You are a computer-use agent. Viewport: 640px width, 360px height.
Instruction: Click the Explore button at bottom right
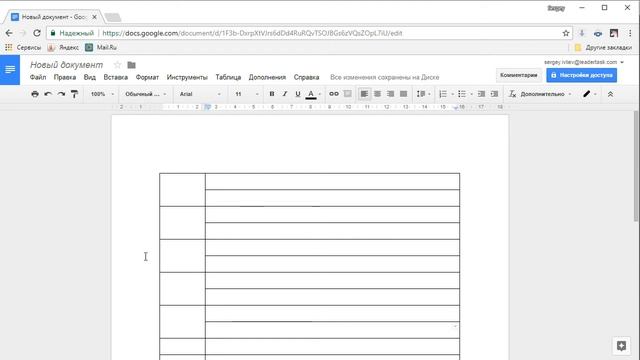point(621,346)
